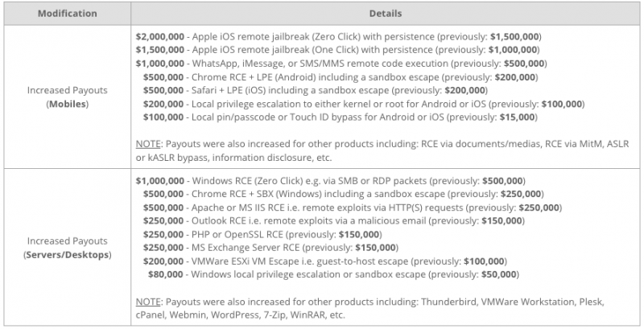
Task: Click the Modification column header
Action: click(67, 14)
